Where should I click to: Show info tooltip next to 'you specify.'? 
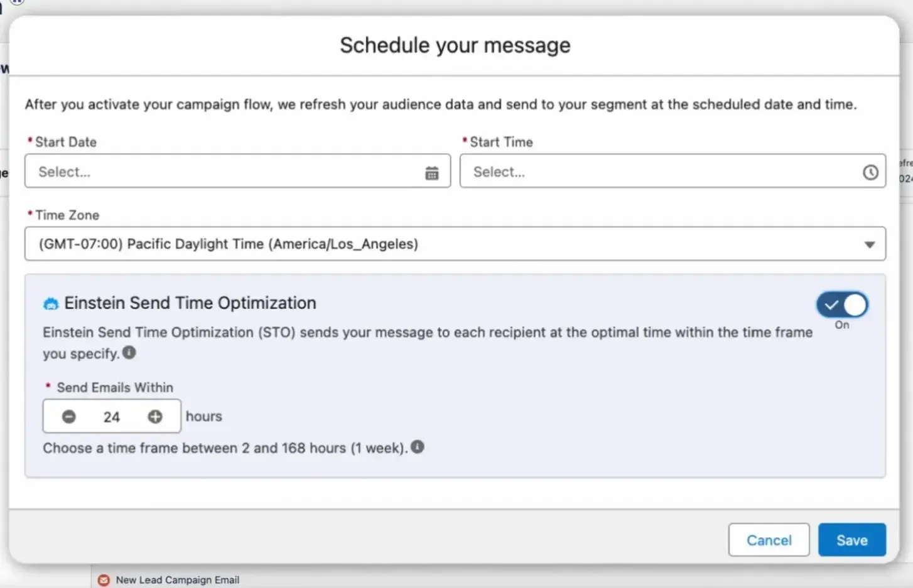pos(129,353)
